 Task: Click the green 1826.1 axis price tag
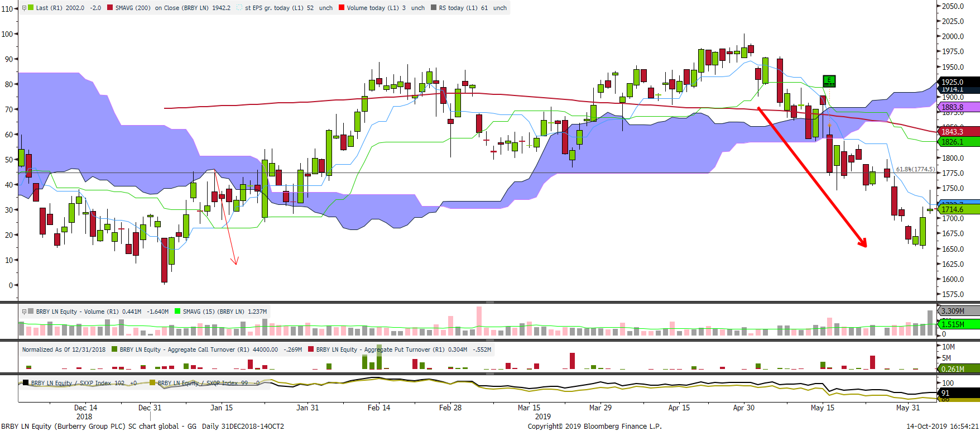pyautogui.click(x=959, y=142)
